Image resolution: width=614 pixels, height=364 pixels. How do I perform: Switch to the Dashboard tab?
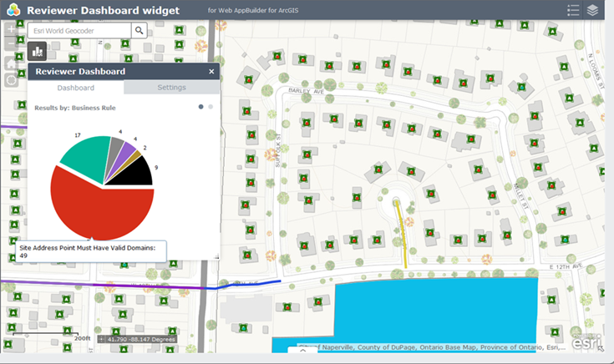pyautogui.click(x=76, y=88)
